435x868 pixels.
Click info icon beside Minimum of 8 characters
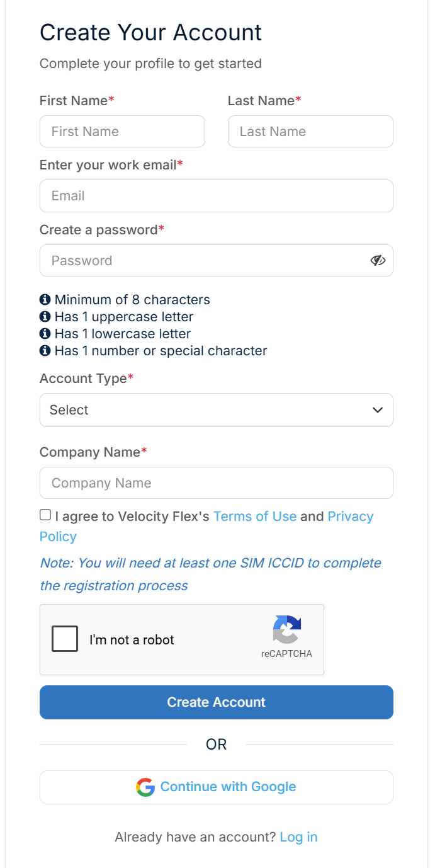[45, 299]
